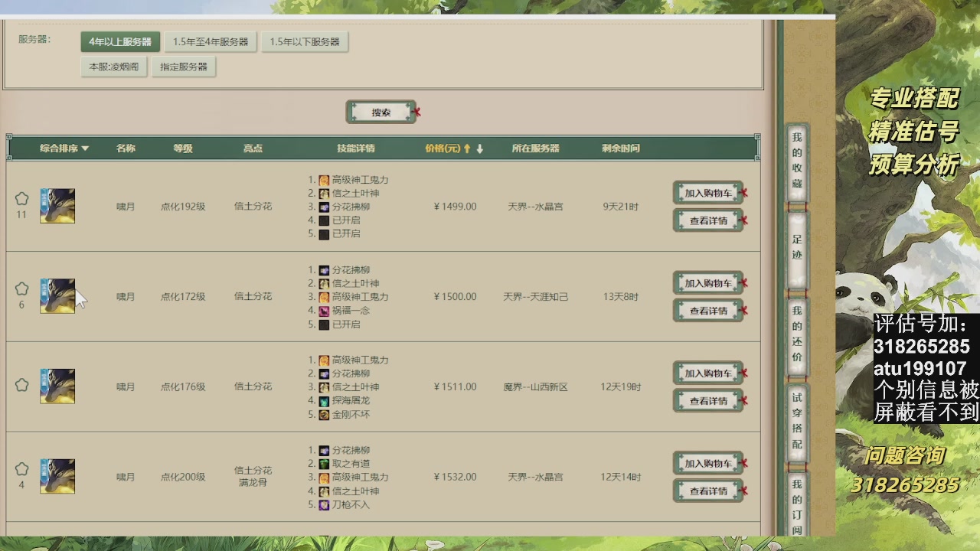Click the 探海屠龙 skill icon
Image resolution: width=980 pixels, height=551 pixels.
(324, 401)
